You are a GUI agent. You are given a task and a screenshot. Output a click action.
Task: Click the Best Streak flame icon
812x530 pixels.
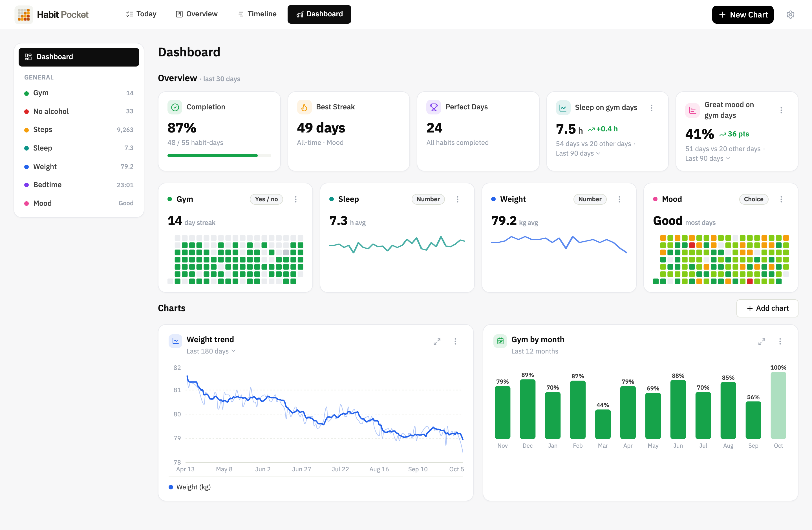(304, 107)
